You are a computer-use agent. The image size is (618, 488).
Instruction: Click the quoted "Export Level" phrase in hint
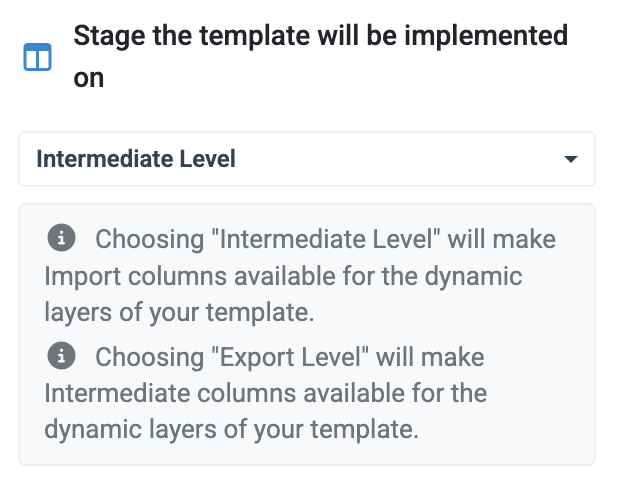tap(290, 357)
